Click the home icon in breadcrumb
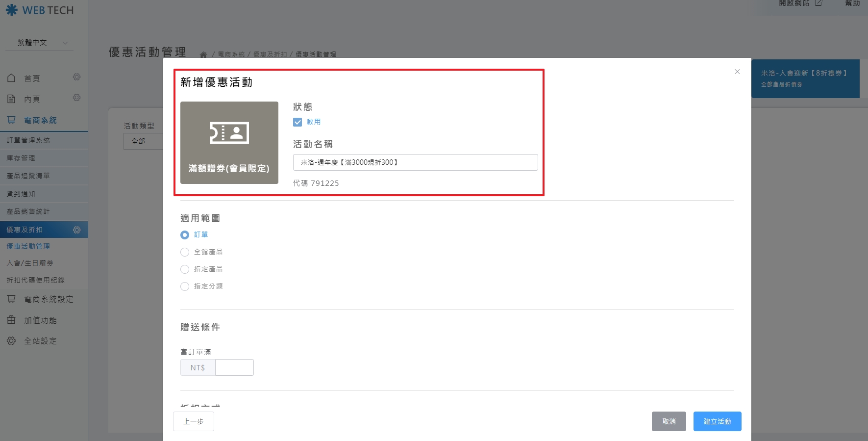The image size is (868, 441). coord(203,54)
